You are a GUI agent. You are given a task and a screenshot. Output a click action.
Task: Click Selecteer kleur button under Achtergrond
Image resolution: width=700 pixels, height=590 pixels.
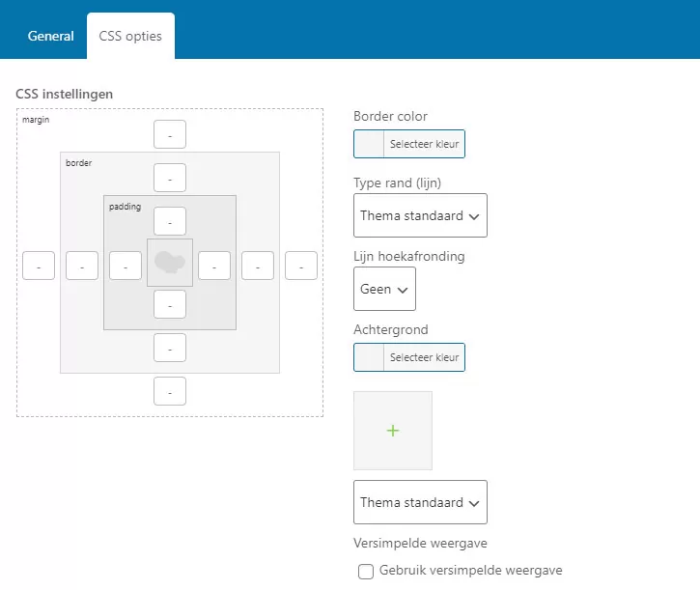coord(424,357)
